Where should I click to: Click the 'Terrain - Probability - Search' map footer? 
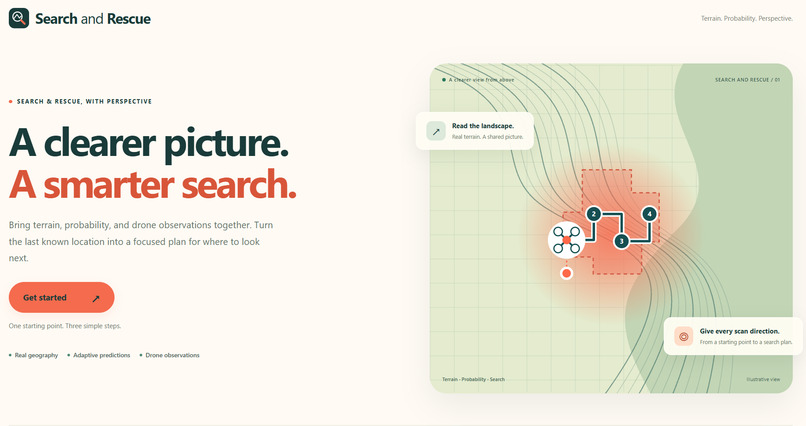pyautogui.click(x=473, y=379)
